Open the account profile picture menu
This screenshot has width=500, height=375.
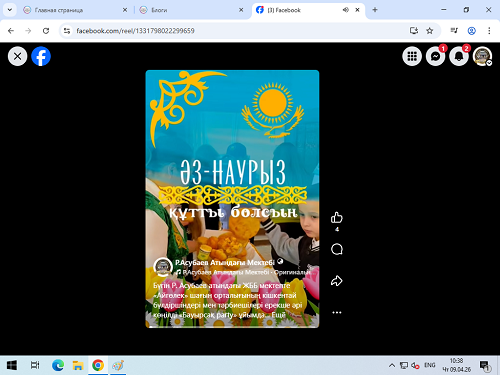pos(482,56)
